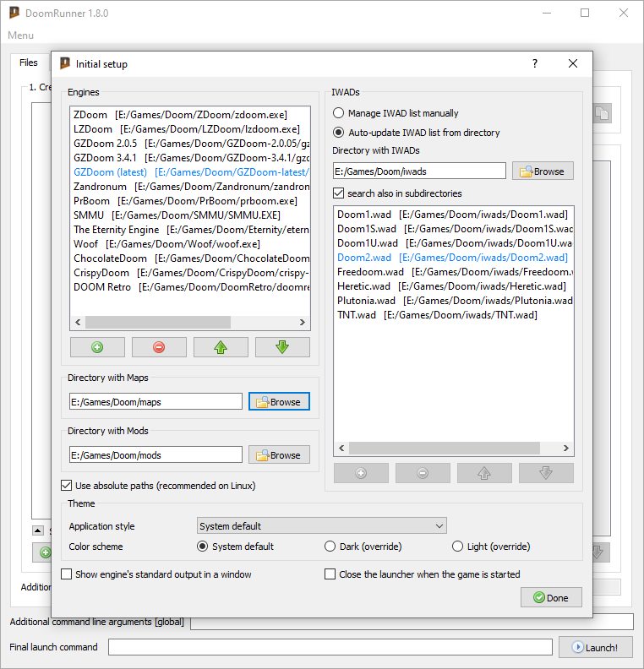
Task: Click the IWAD list horizontal scrollbar thumb
Action: (x=445, y=448)
